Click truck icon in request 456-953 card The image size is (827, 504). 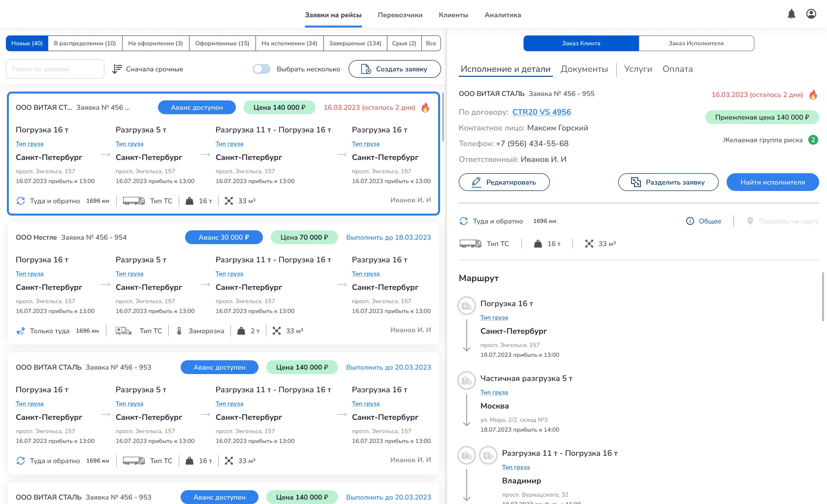(133, 461)
